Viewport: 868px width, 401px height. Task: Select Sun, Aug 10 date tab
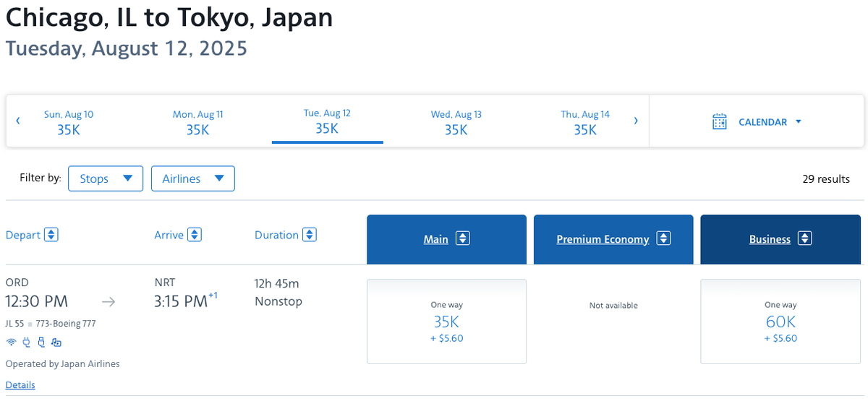pyautogui.click(x=69, y=122)
